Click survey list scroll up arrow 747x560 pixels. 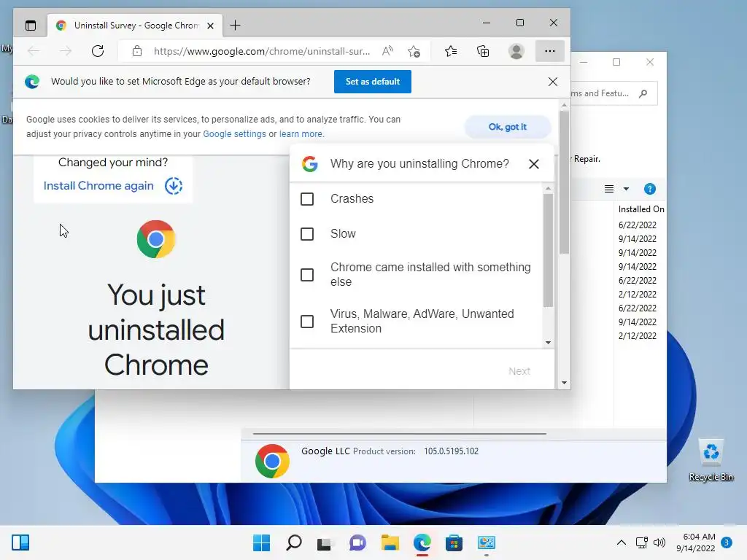(x=549, y=189)
